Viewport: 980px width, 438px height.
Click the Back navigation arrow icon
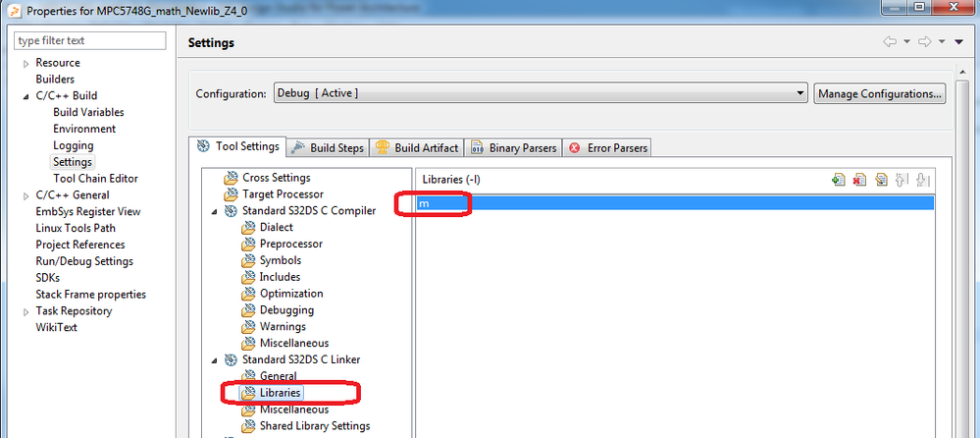click(x=890, y=42)
